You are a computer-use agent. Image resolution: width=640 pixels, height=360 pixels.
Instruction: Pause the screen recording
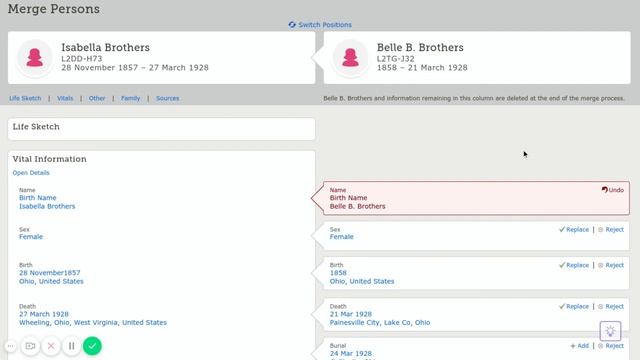coord(71,346)
